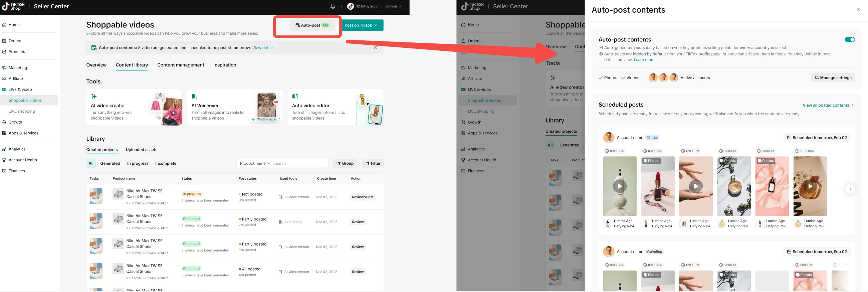Select the All filter in left window
The height and width of the screenshot is (292, 868).
91,163
